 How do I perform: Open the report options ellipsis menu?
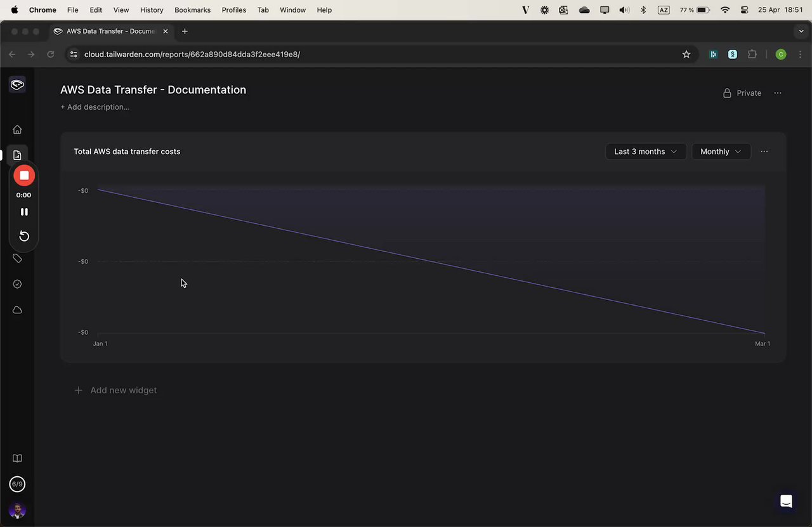[778, 93]
